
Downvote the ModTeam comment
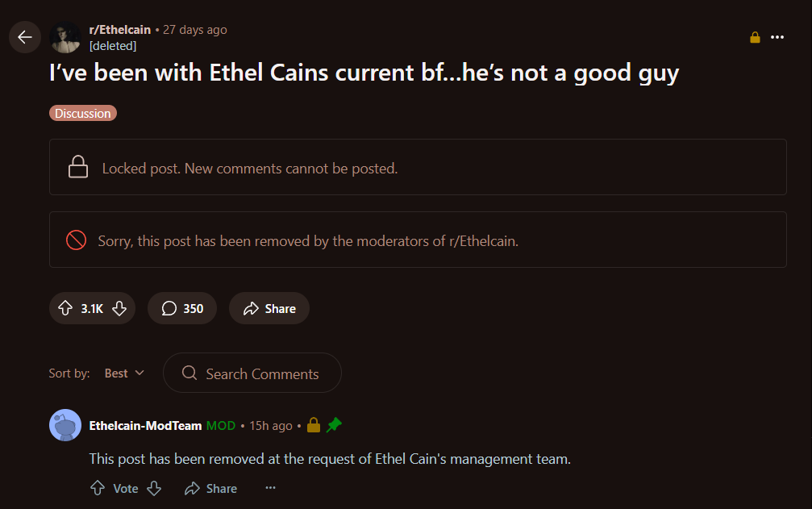click(154, 488)
